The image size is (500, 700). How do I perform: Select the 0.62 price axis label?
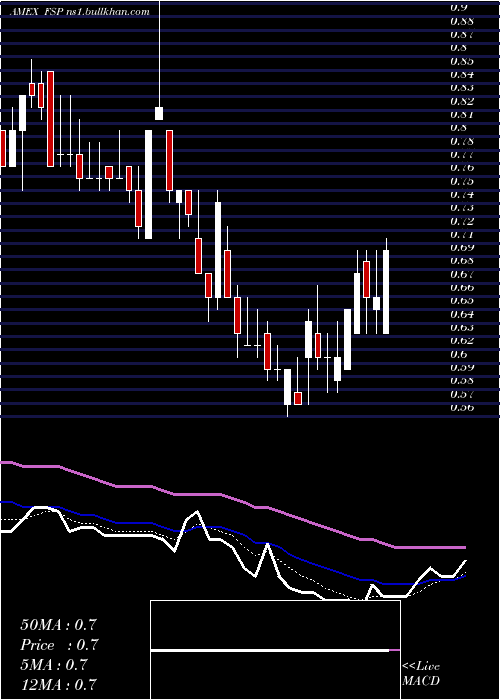[462, 341]
